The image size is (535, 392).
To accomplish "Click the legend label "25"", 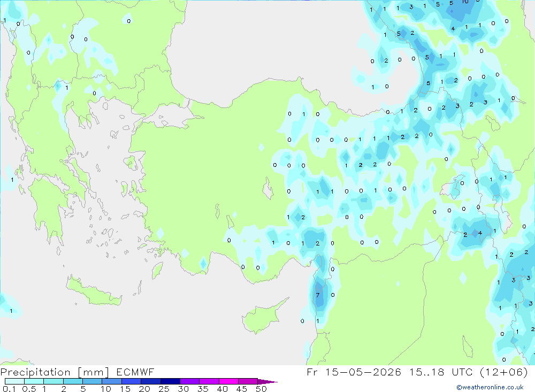I will click(164, 389).
